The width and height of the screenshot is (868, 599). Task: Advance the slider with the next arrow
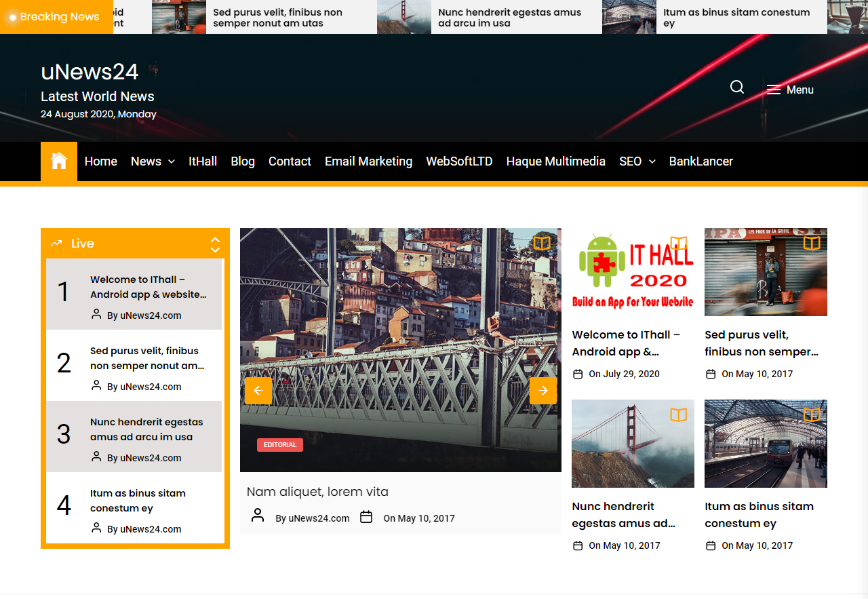pyautogui.click(x=542, y=390)
